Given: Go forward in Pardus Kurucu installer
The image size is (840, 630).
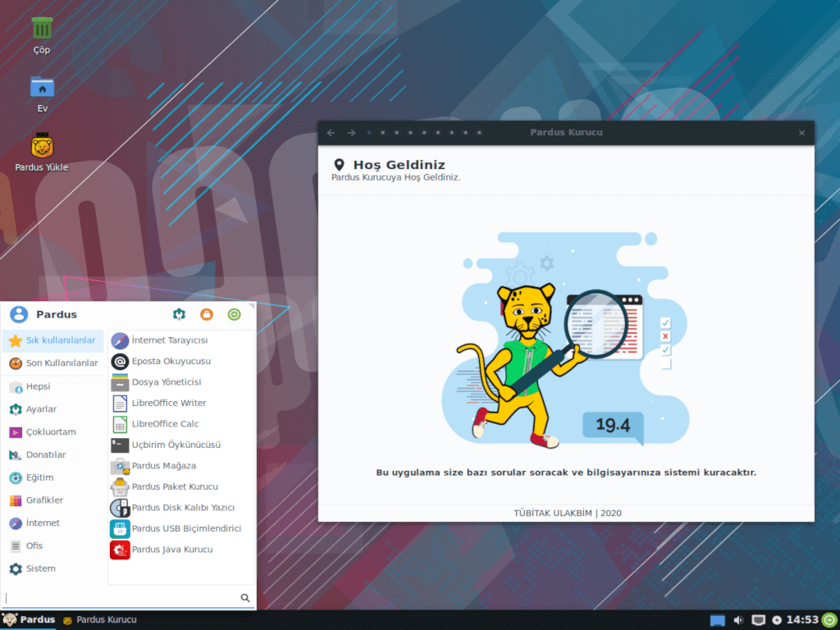Looking at the screenshot, I should [x=351, y=133].
